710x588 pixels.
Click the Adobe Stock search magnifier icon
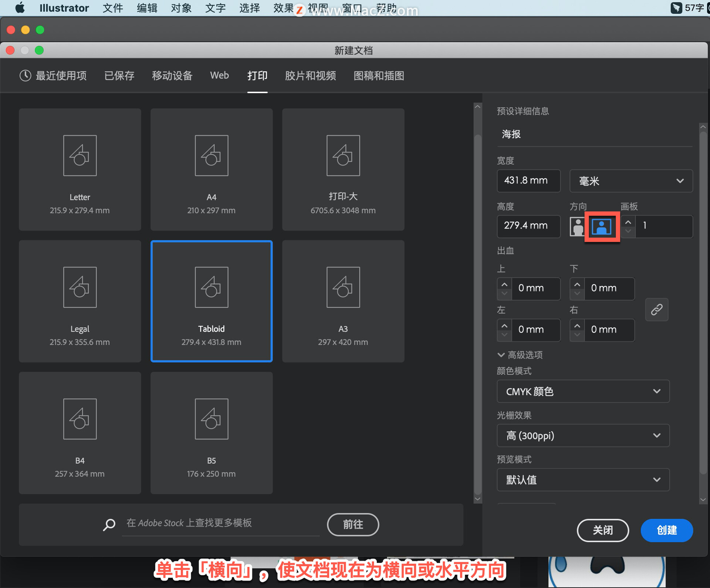pyautogui.click(x=109, y=524)
